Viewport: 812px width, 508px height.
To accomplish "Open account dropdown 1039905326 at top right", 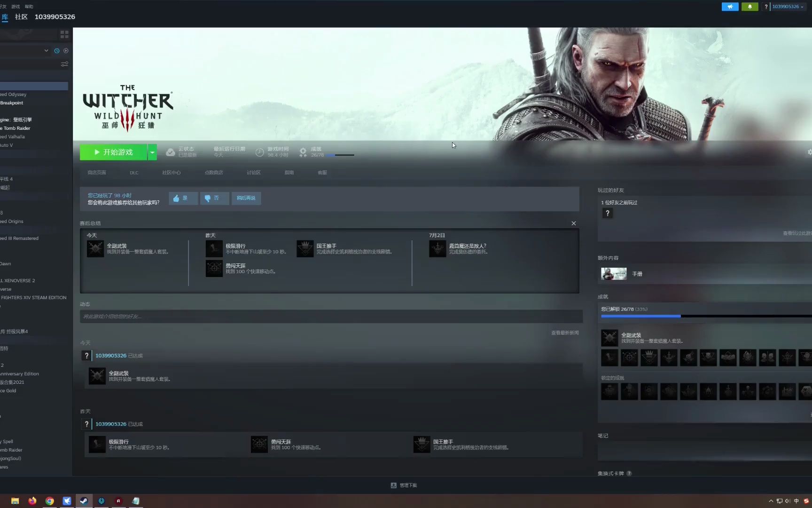I will [x=788, y=7].
